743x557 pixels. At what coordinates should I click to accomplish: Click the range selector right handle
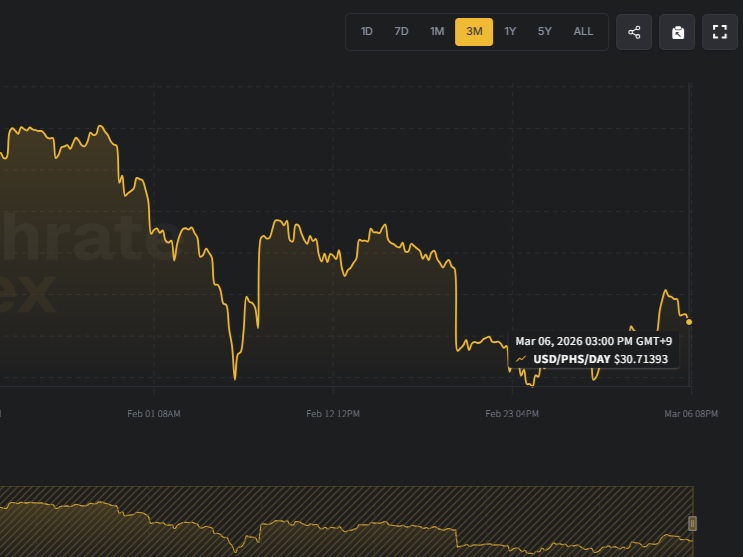click(x=692, y=523)
